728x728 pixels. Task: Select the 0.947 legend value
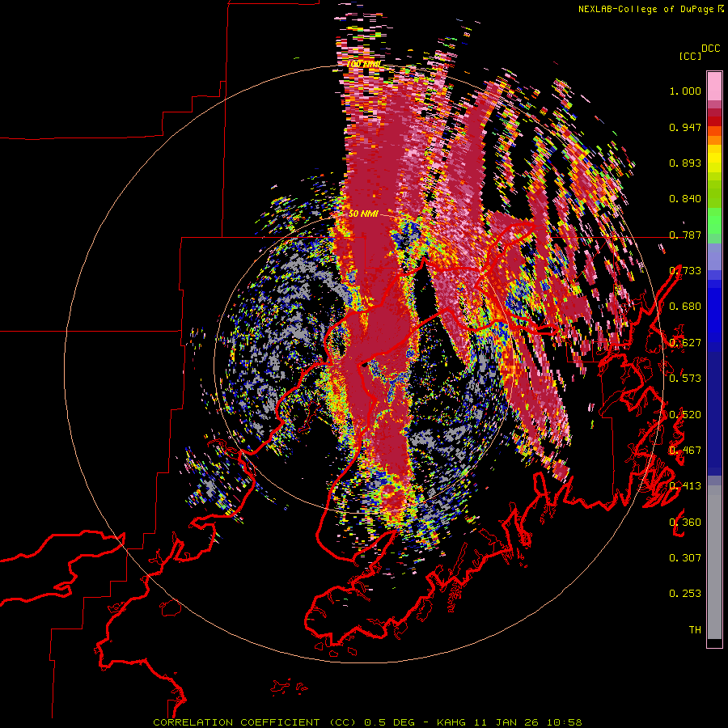coord(685,127)
